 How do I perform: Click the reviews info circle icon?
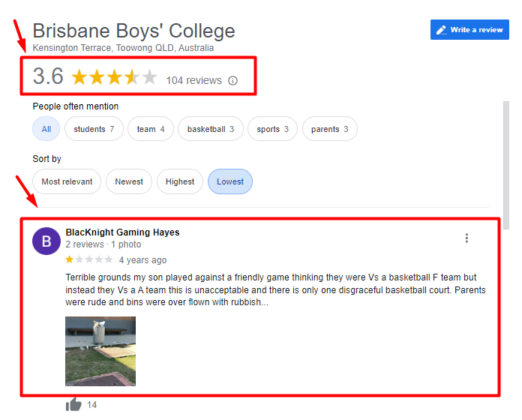[232, 80]
